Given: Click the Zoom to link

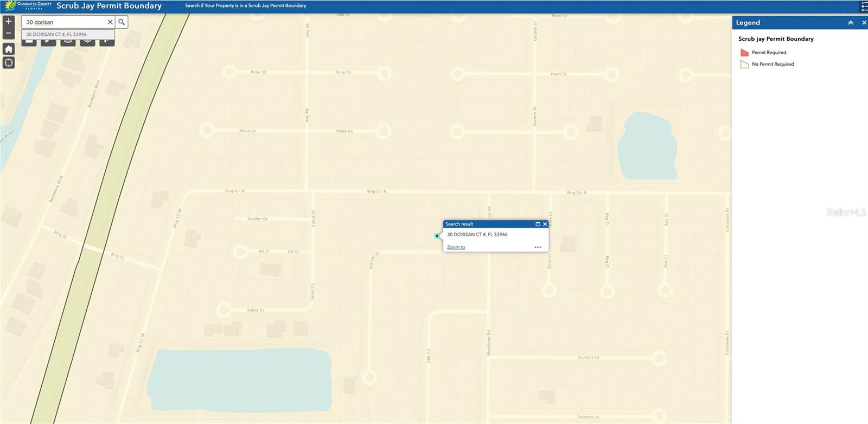Looking at the screenshot, I should click(x=456, y=248).
